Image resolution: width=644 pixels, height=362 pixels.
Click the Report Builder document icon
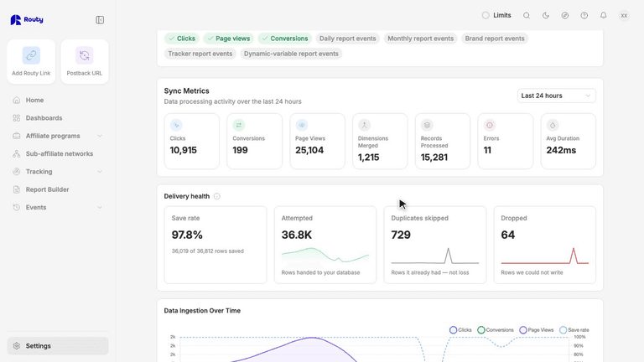coord(17,189)
